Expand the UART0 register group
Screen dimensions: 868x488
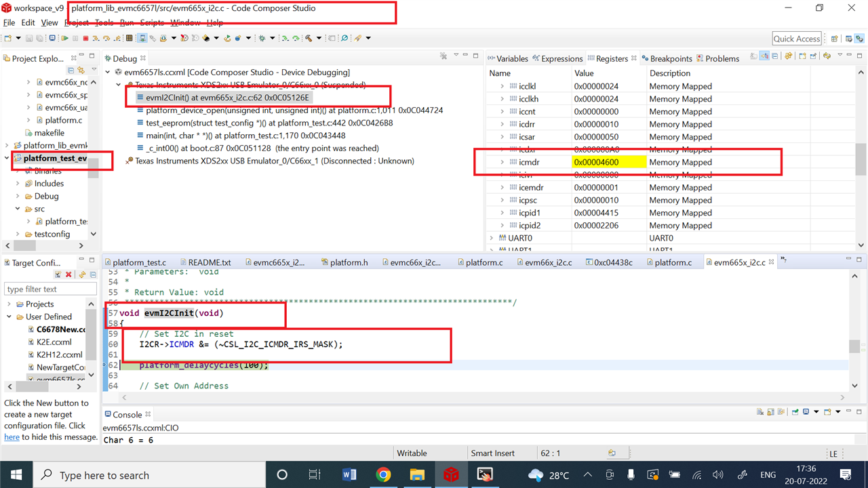tap(492, 238)
